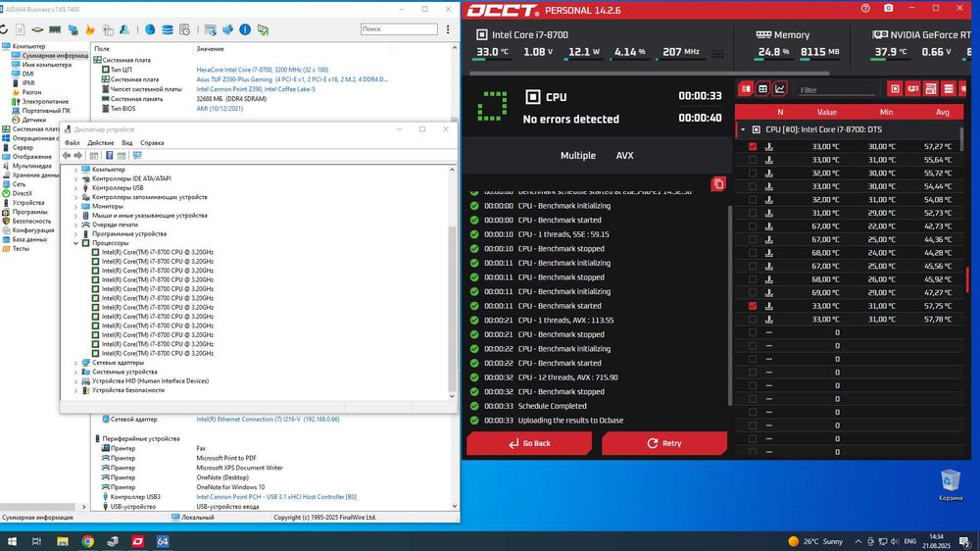Click the blue info circle icon in AIDA64

tap(245, 29)
